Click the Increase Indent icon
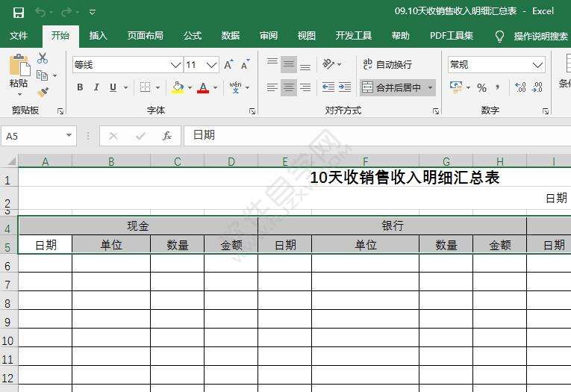The width and height of the screenshot is (571, 392). coord(345,87)
